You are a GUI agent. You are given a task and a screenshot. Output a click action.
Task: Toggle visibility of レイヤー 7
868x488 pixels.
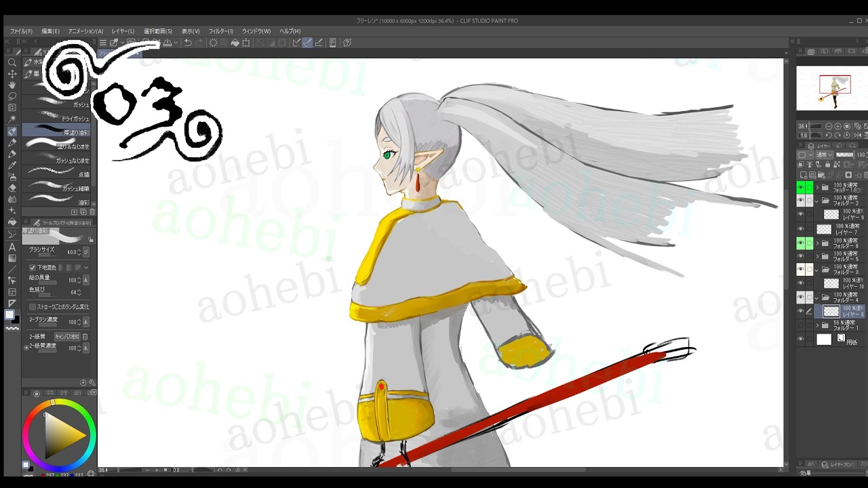(x=800, y=228)
